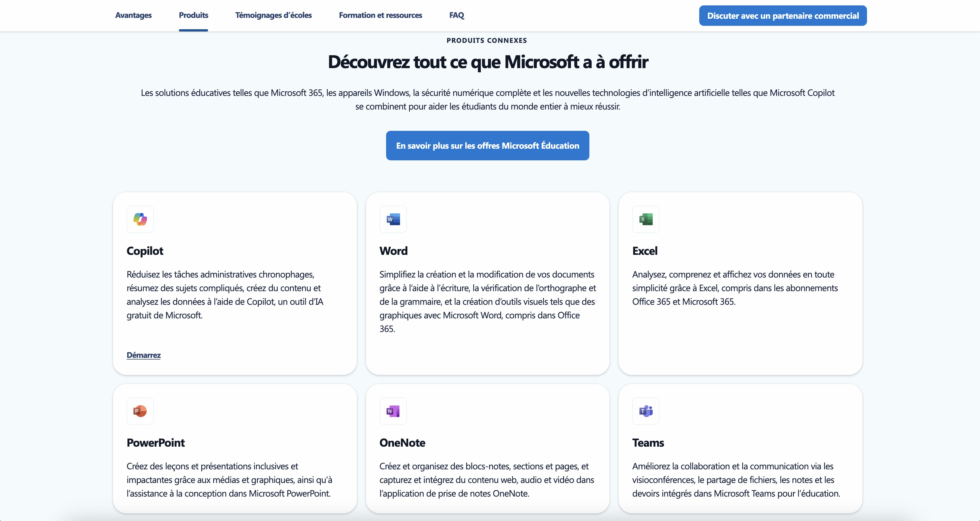
Task: Click the Teams card heading
Action: tap(648, 443)
